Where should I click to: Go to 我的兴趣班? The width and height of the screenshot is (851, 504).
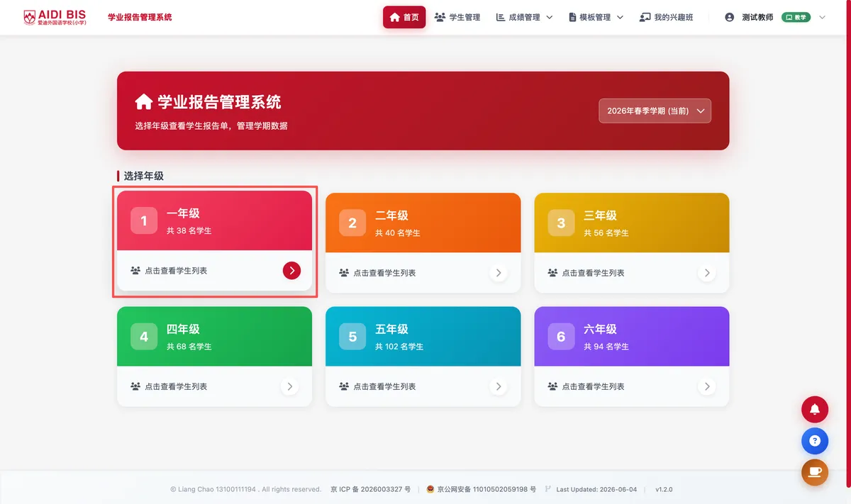[x=667, y=17]
